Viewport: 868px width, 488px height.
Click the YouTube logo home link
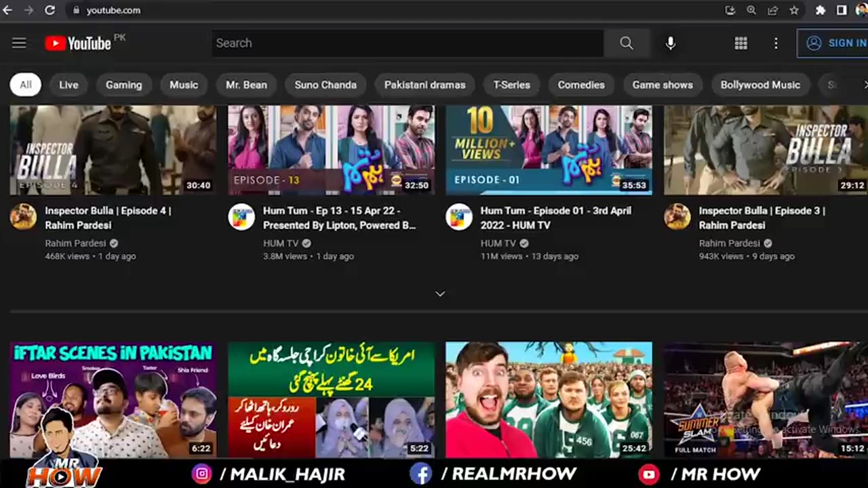[78, 43]
